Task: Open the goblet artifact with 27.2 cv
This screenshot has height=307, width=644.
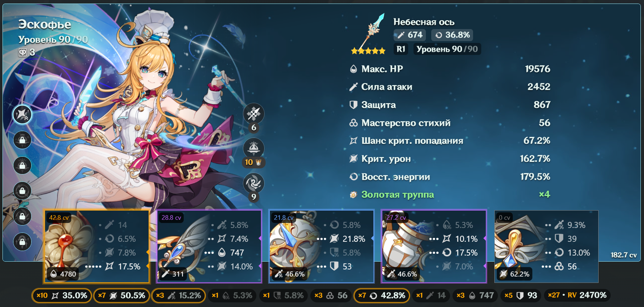Action: 434,246
